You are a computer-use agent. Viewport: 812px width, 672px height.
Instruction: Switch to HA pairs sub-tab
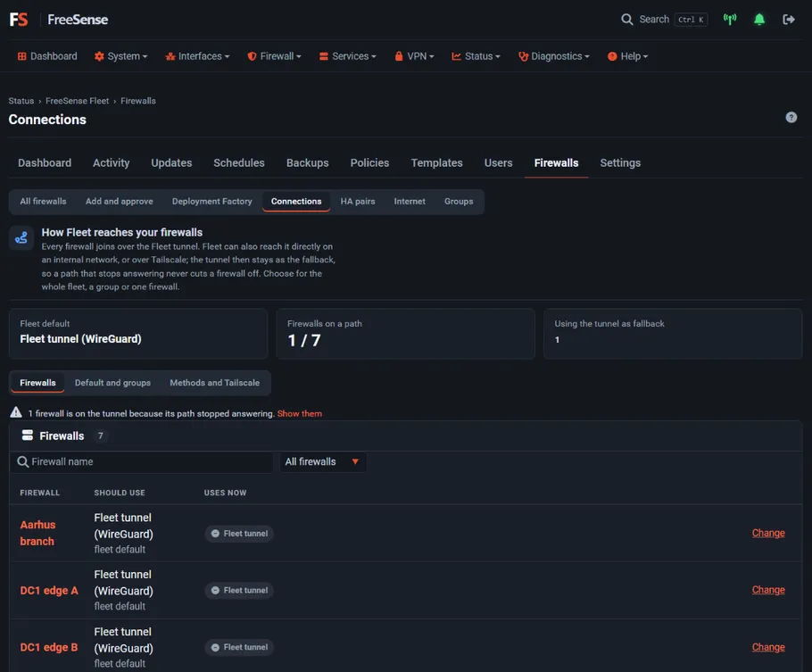358,202
